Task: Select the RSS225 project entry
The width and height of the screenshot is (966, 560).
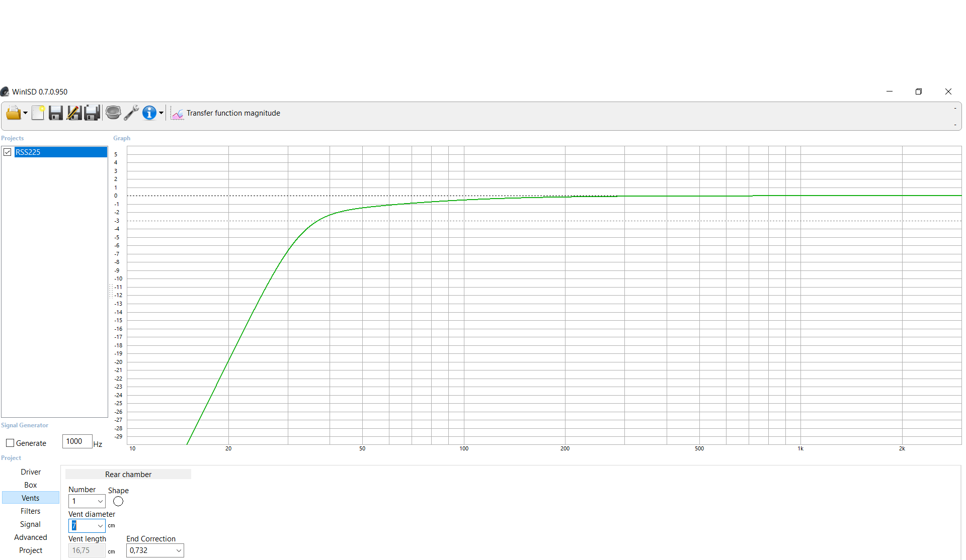Action: (x=61, y=152)
